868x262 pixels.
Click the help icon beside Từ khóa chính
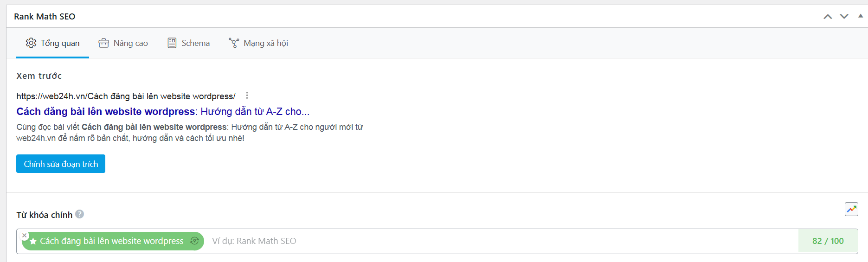[x=80, y=214]
